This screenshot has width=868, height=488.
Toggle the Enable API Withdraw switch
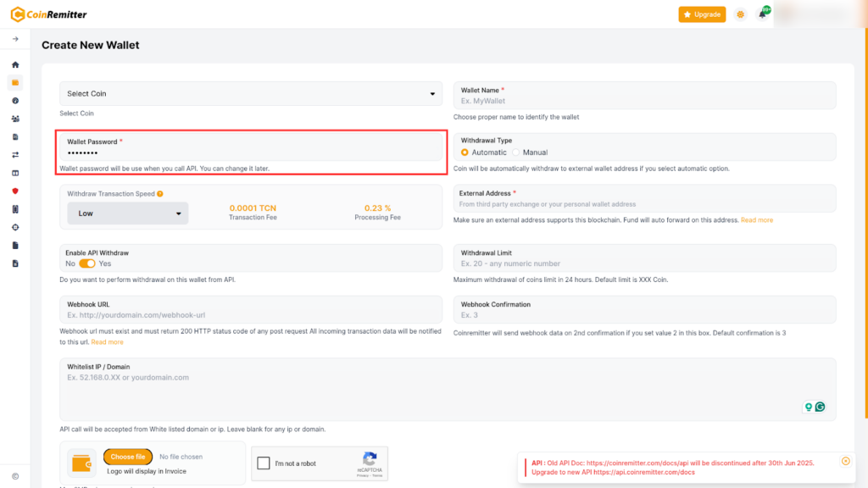coord(86,263)
